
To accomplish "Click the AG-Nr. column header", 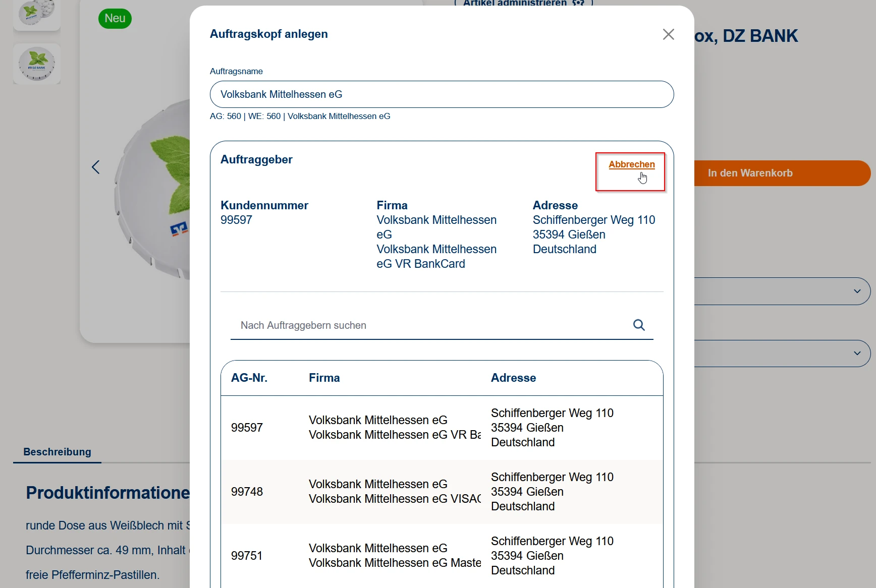I will tap(249, 378).
